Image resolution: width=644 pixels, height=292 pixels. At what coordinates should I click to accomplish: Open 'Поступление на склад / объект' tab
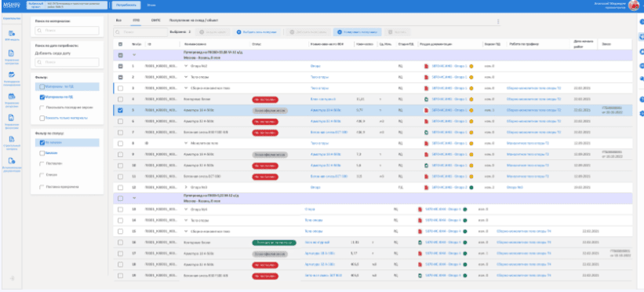(x=194, y=20)
